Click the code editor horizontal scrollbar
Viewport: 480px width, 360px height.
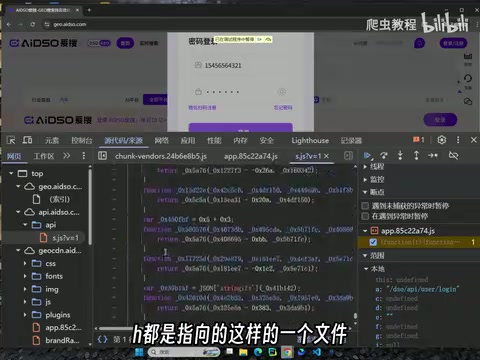point(117,329)
